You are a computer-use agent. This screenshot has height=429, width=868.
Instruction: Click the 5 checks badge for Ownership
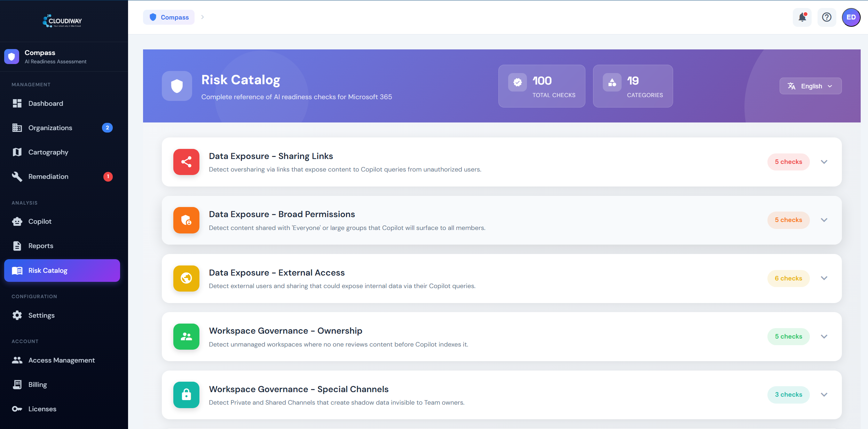(788, 336)
